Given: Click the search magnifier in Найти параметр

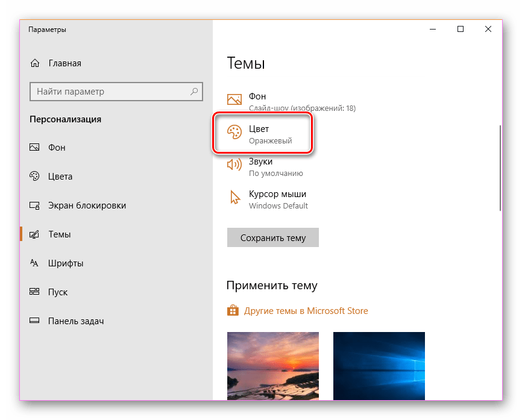Looking at the screenshot, I should click(194, 92).
